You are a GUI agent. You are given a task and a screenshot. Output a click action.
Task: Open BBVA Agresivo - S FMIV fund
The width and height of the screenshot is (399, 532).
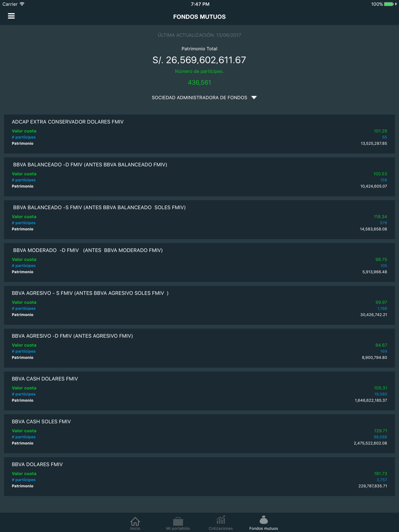[199, 305]
